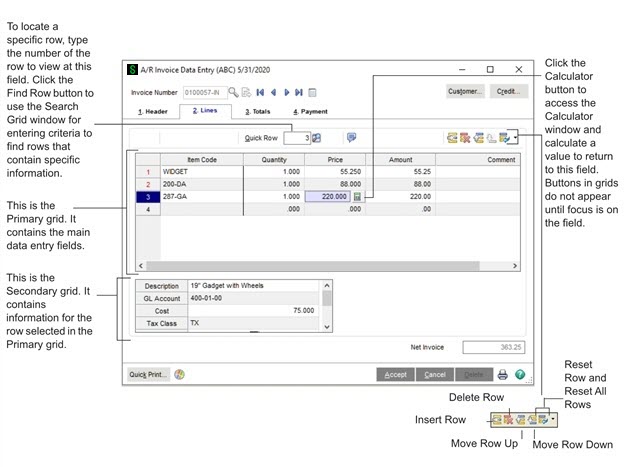Click the Delete Row toolbar icon
Viewport: 626px width, 467px height.
click(465, 137)
